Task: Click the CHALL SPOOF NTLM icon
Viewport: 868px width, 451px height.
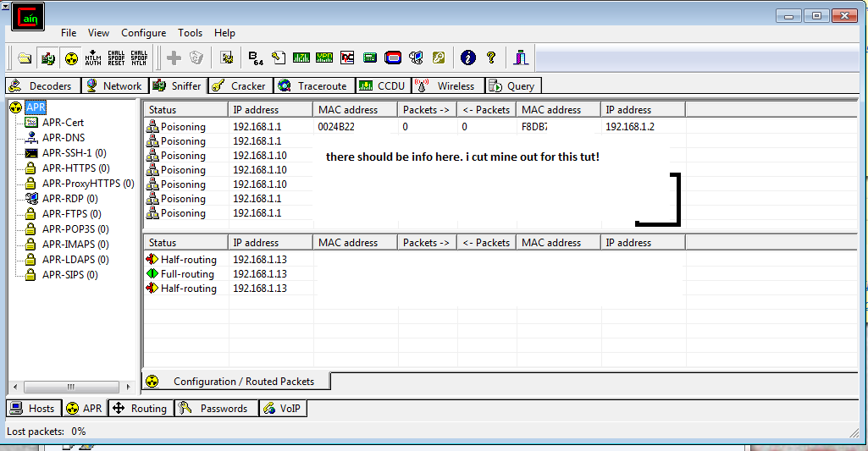Action: tap(139, 58)
